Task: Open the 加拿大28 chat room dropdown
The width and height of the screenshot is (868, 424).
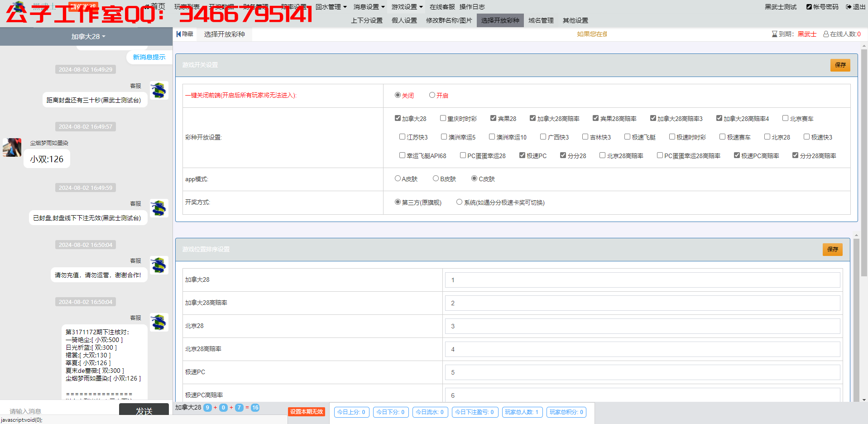Action: click(88, 37)
